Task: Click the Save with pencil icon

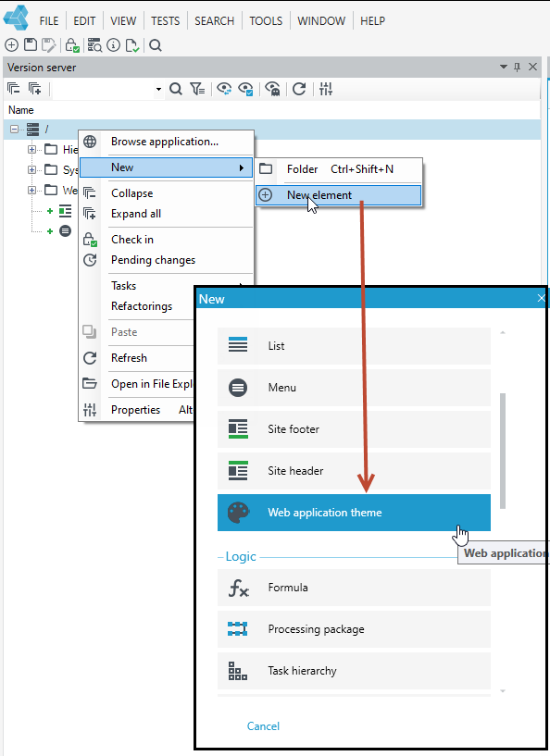Action: click(x=48, y=45)
